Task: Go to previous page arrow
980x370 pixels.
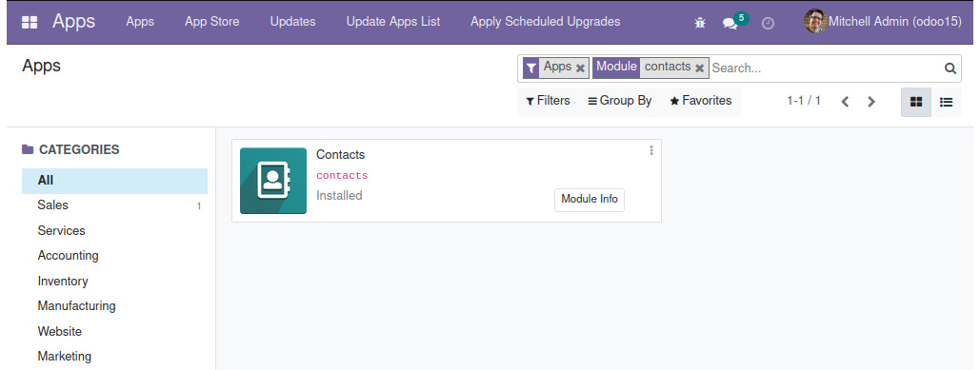Action: point(845,102)
